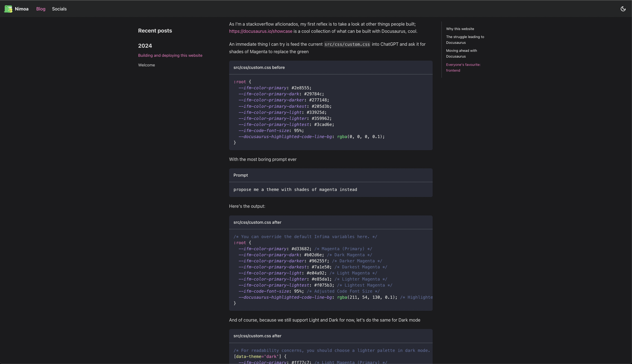This screenshot has width=632, height=364.
Task: Navigate to 'The struggle leading to Docusaurus'
Action: [x=465, y=39]
